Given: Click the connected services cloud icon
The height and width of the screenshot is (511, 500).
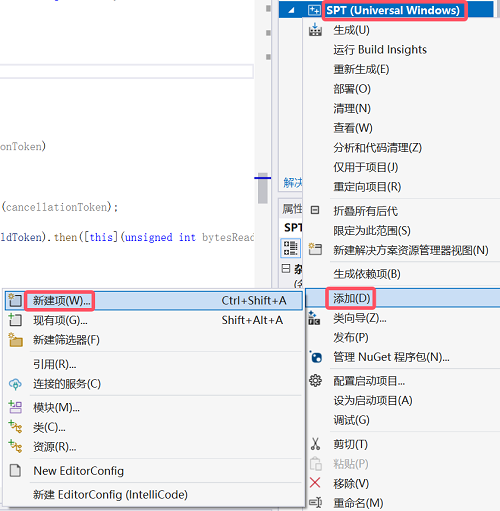Looking at the screenshot, I should tap(15, 384).
